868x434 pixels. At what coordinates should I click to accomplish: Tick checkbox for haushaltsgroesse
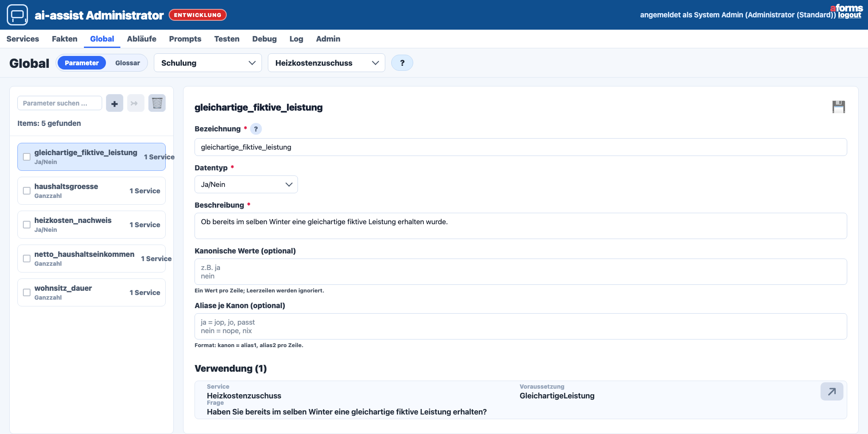[x=27, y=191]
